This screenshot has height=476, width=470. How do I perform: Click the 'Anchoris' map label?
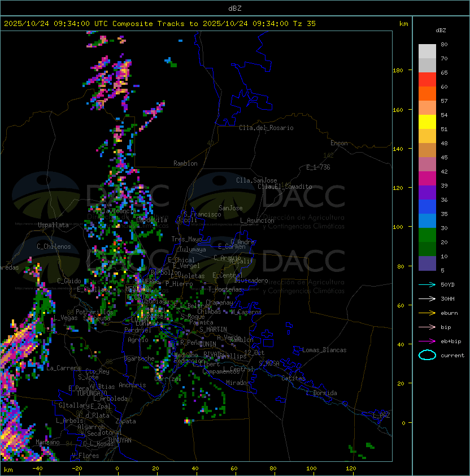132,385
